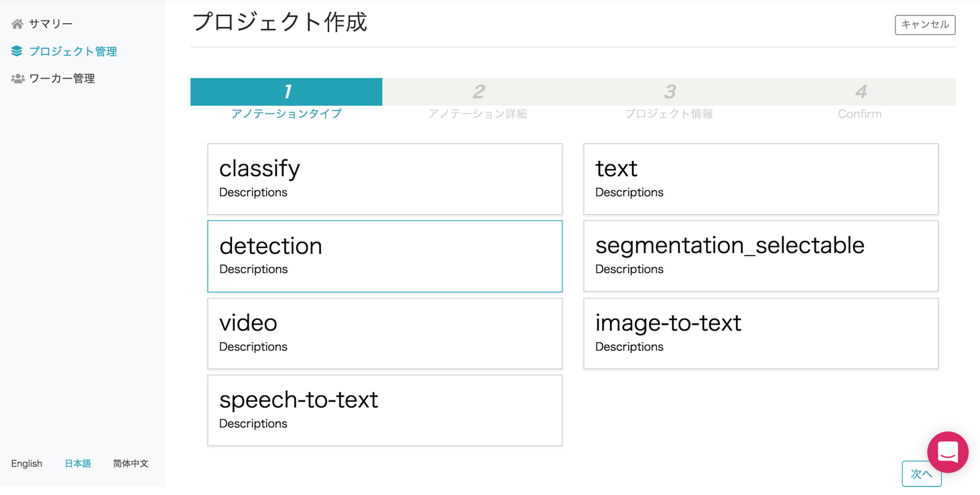This screenshot has width=980, height=495.
Task: Select the detection annotation type card
Action: (x=385, y=256)
